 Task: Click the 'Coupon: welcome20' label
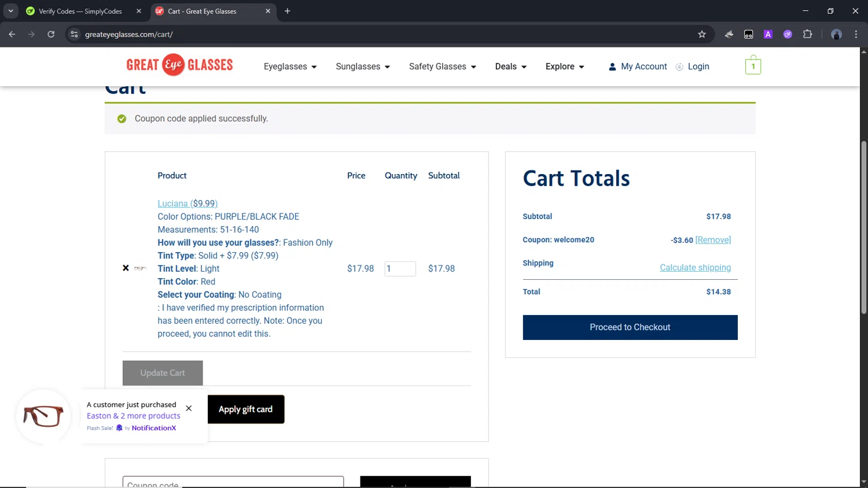tap(558, 240)
